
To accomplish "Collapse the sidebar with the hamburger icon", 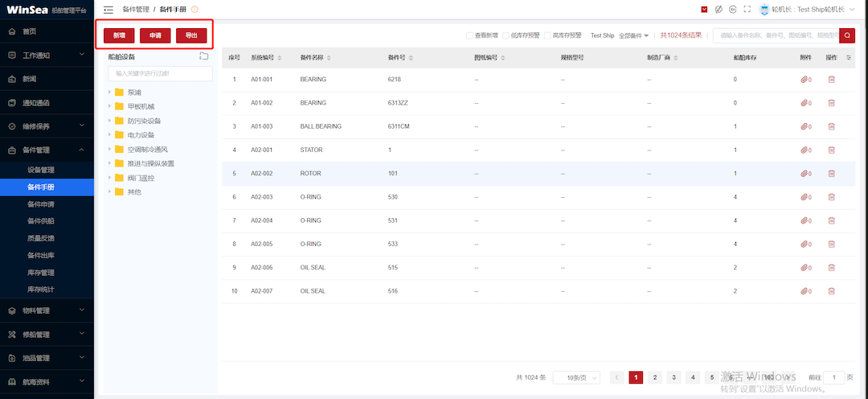I will 108,10.
